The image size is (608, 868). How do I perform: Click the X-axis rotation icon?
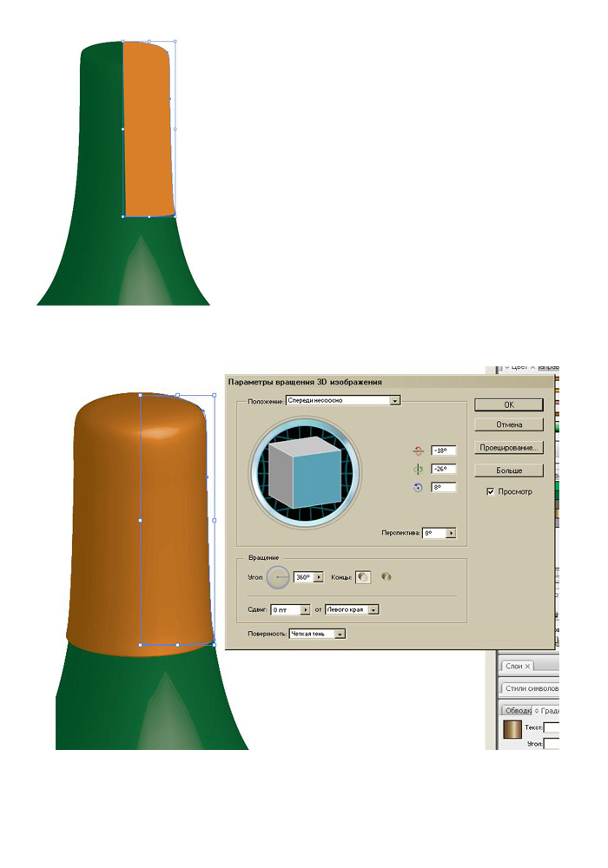pos(418,451)
